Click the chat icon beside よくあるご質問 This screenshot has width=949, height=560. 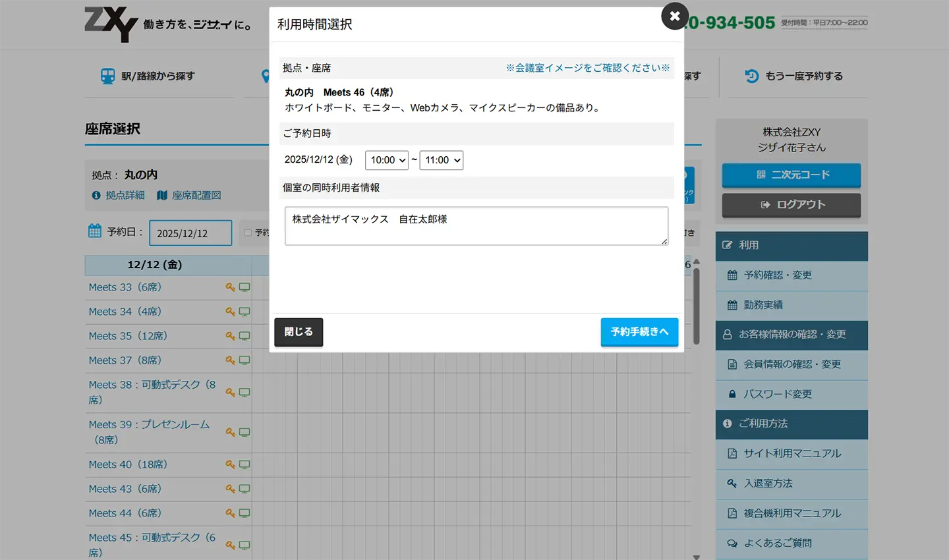tap(732, 543)
